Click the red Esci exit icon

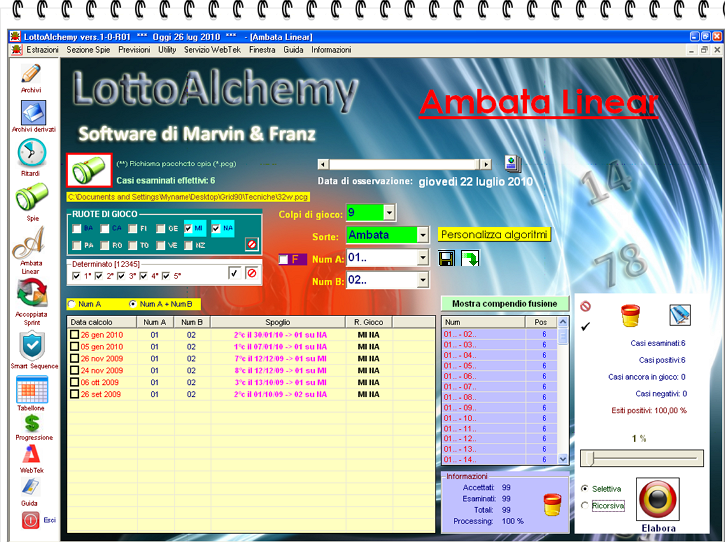point(31,520)
